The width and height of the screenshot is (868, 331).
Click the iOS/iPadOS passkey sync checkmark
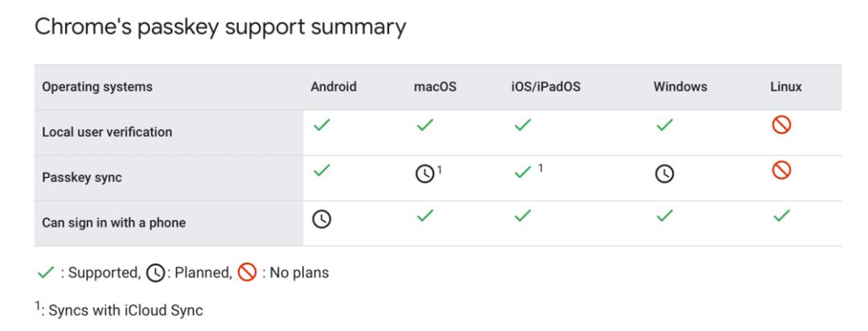[x=522, y=173]
